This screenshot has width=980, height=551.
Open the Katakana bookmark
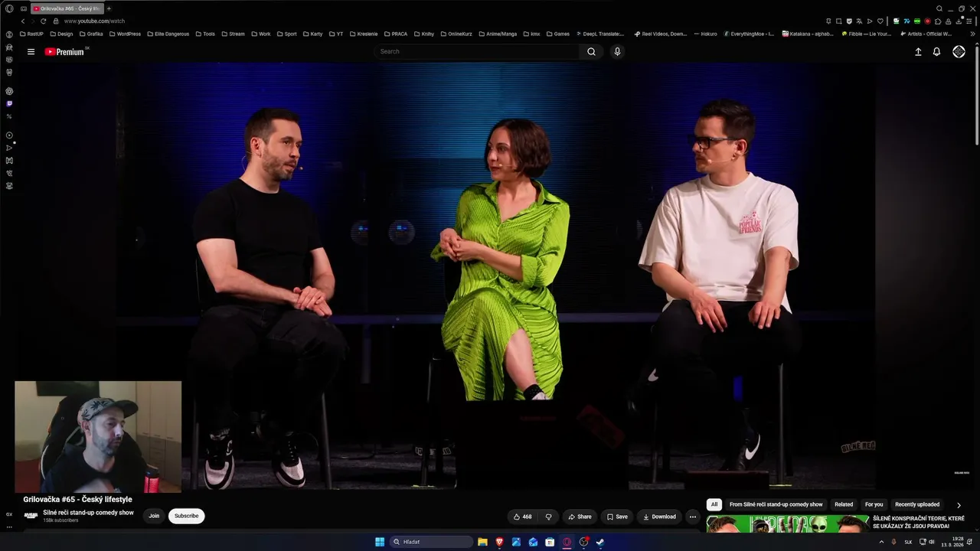click(x=808, y=34)
